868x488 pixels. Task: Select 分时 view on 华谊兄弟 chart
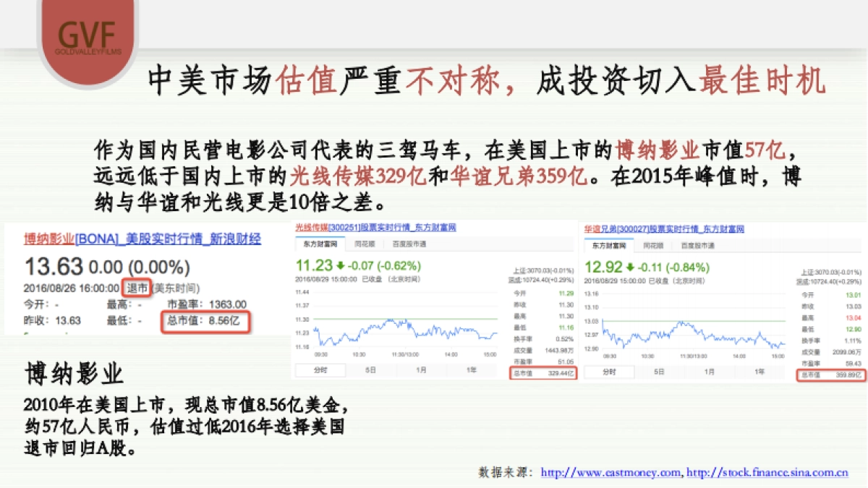coord(610,372)
